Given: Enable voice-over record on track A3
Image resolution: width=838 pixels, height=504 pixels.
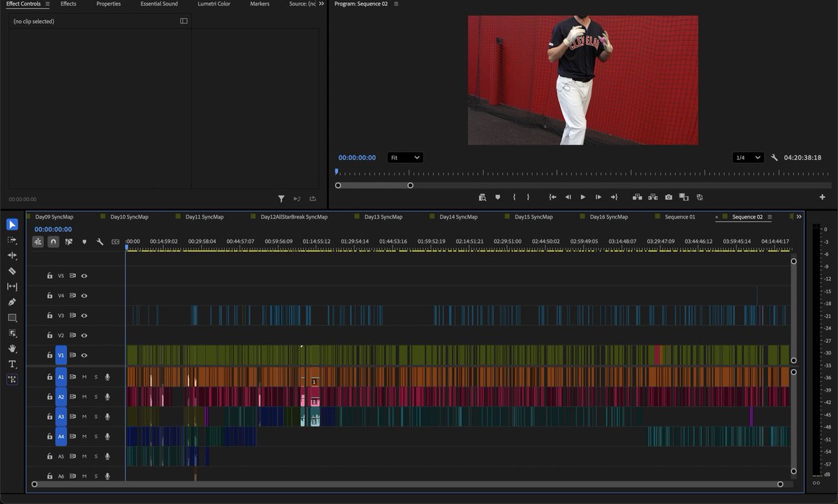Looking at the screenshot, I should (108, 417).
